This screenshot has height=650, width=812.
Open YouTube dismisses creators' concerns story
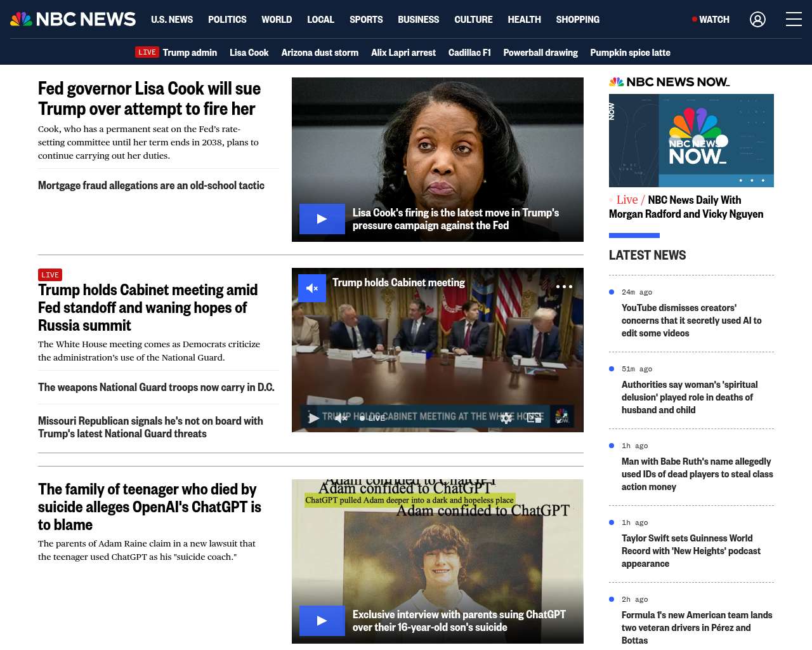point(691,321)
